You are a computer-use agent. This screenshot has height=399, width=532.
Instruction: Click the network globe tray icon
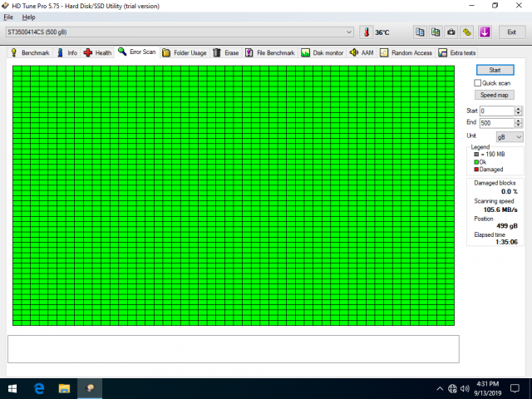(x=452, y=389)
